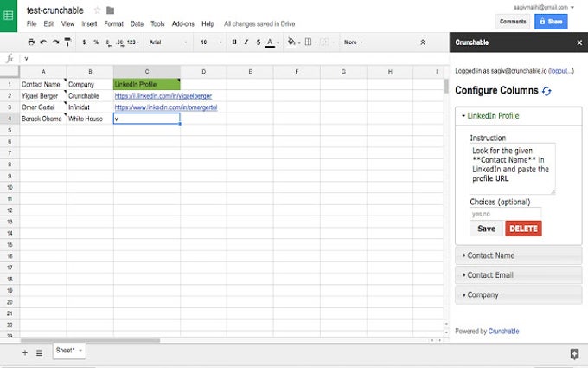Open the Data menu
This screenshot has height=368, width=588.
pyautogui.click(x=137, y=23)
